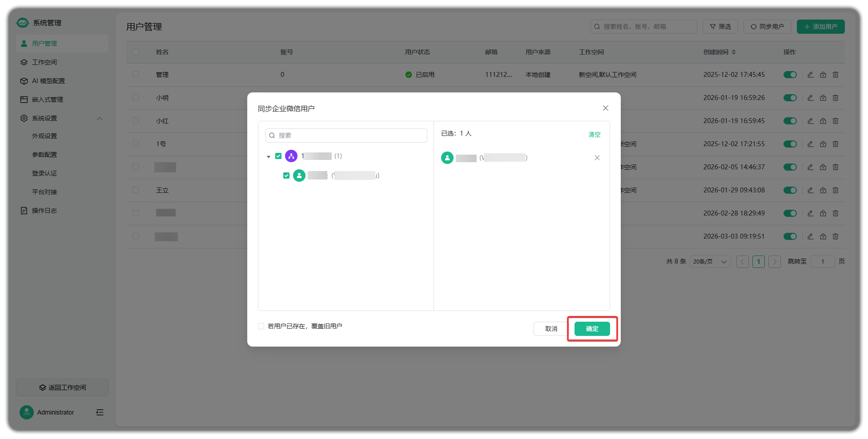Click 清空 to clear selected users
This screenshot has width=868, height=439.
pyautogui.click(x=594, y=134)
